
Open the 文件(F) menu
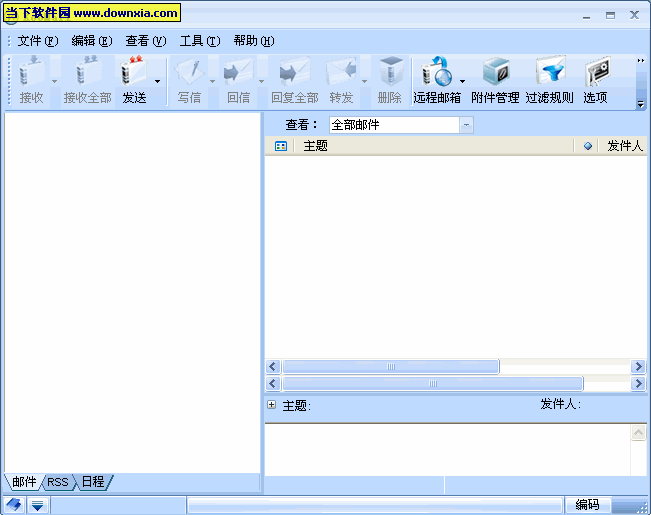click(37, 41)
